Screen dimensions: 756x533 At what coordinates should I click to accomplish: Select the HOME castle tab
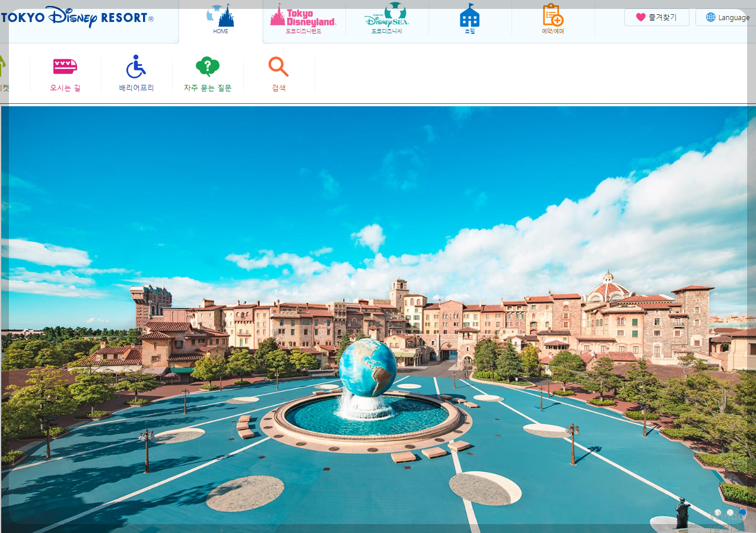tap(221, 20)
